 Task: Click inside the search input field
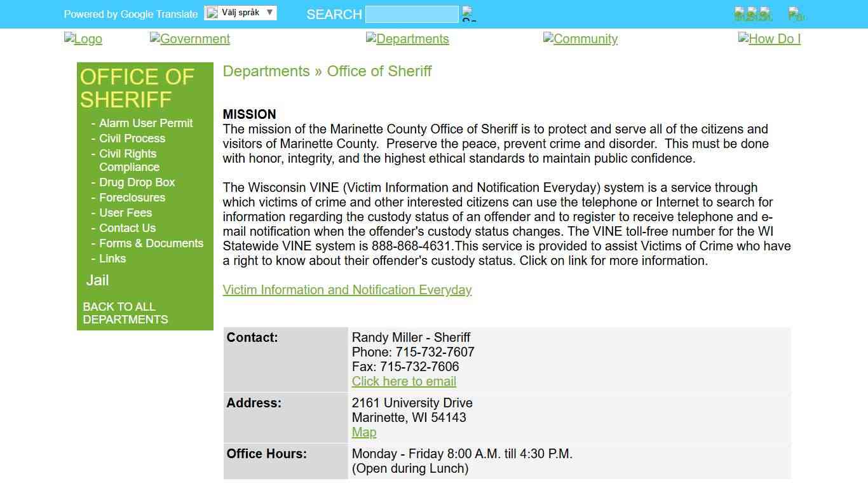[411, 13]
